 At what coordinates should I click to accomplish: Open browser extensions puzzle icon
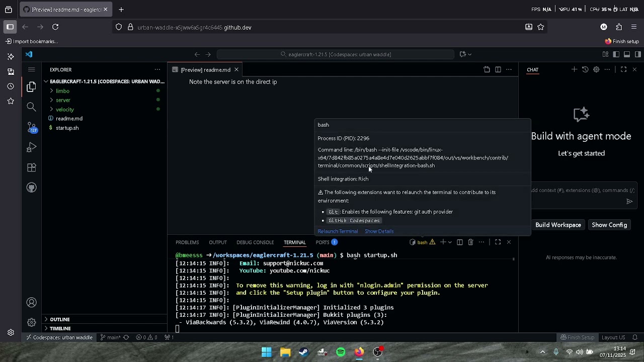619,27
